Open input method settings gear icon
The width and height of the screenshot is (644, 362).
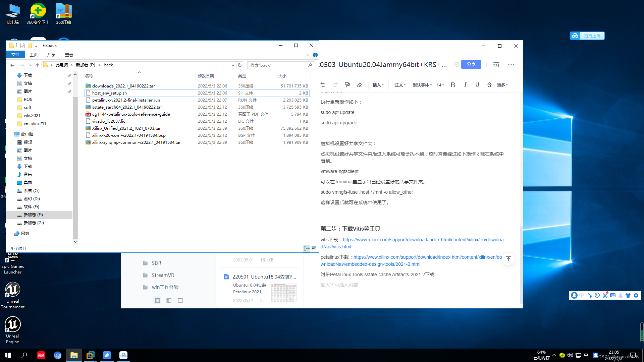(636, 295)
